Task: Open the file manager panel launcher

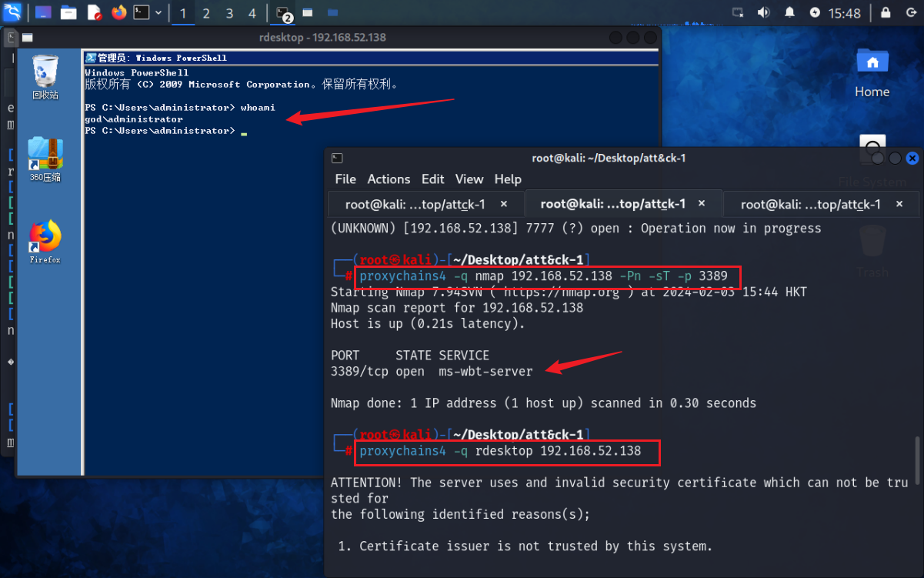Action: tap(68, 12)
